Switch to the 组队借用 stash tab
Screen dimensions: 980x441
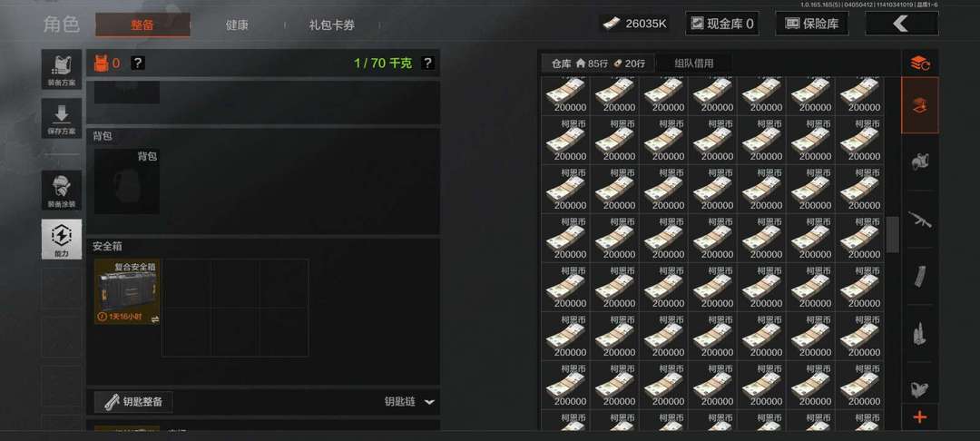[694, 64]
